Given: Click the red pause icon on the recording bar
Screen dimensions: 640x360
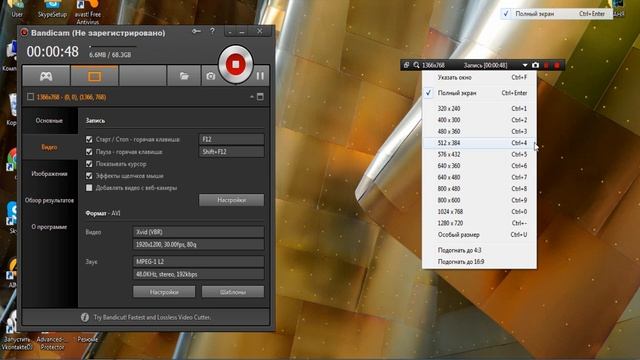Looking at the screenshot, I should tap(547, 65).
